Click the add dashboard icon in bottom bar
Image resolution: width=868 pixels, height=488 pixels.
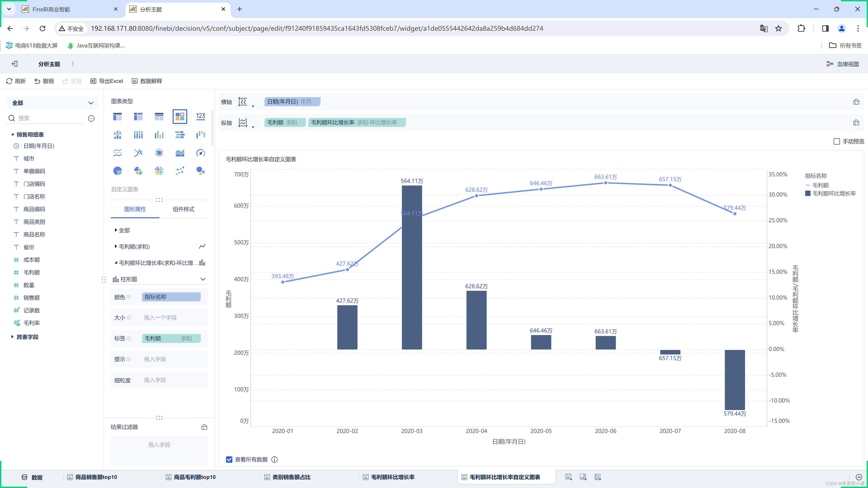point(583,477)
